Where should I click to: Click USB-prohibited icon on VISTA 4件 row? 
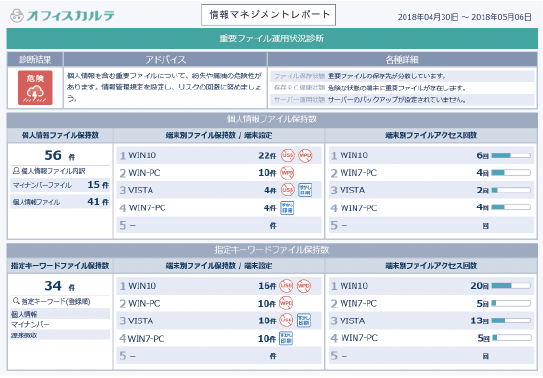pyautogui.click(x=287, y=190)
